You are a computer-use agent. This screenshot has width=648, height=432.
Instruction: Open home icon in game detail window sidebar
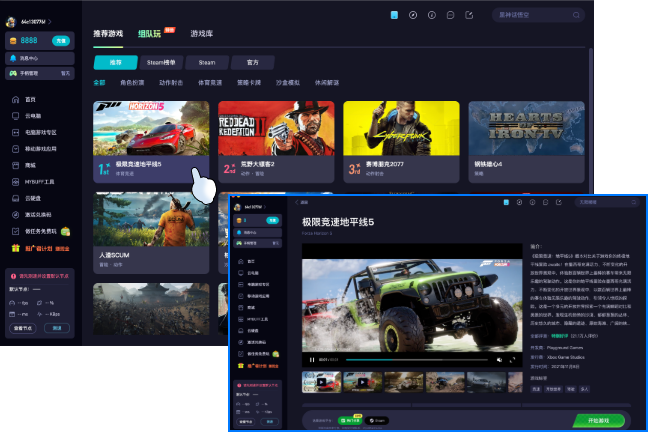241,261
